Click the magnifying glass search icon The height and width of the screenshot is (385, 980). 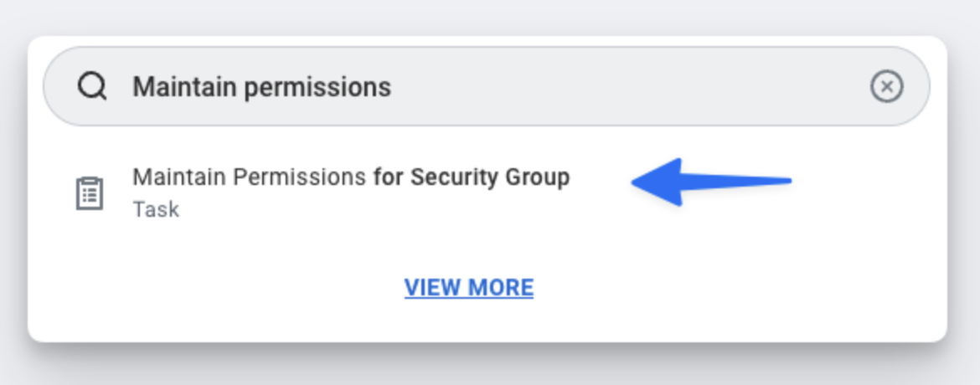click(92, 86)
